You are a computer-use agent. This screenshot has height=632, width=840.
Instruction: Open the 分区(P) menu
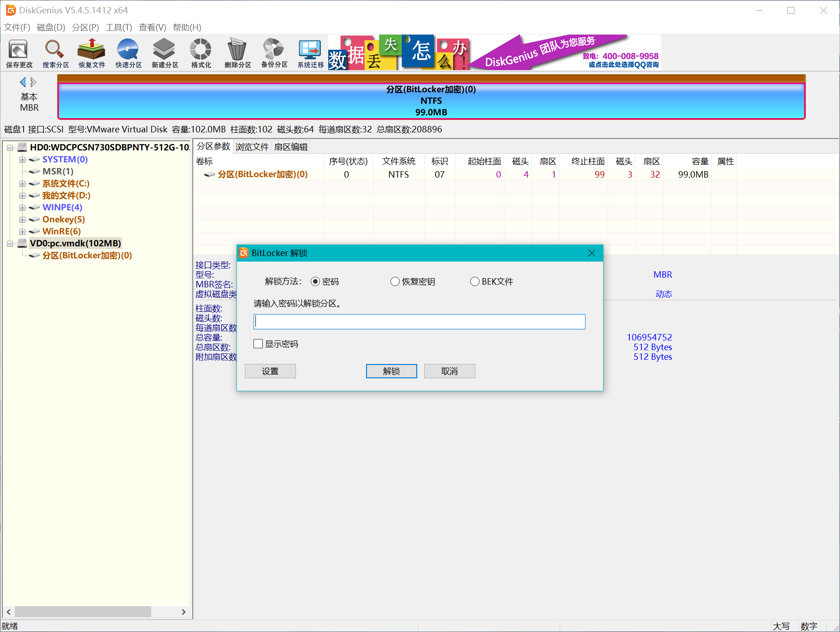(85, 27)
